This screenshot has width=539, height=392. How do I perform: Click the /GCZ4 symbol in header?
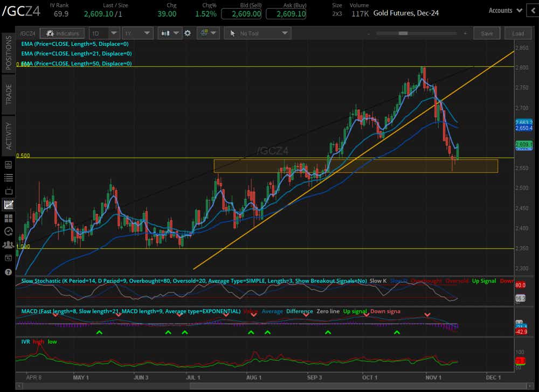click(x=22, y=11)
